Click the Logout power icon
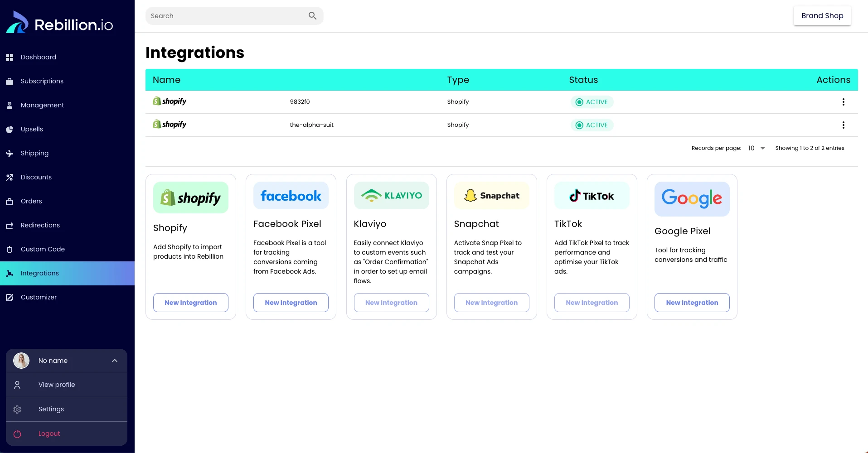 (17, 434)
